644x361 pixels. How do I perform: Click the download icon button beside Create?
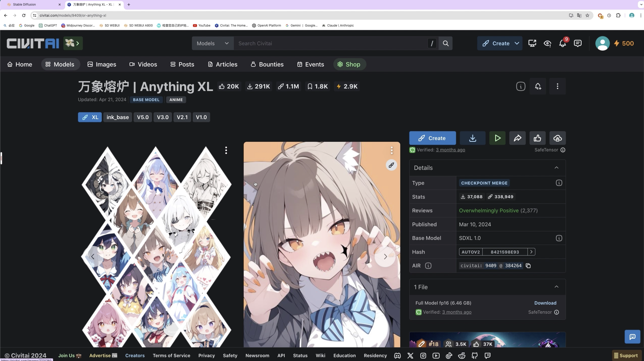(x=473, y=138)
